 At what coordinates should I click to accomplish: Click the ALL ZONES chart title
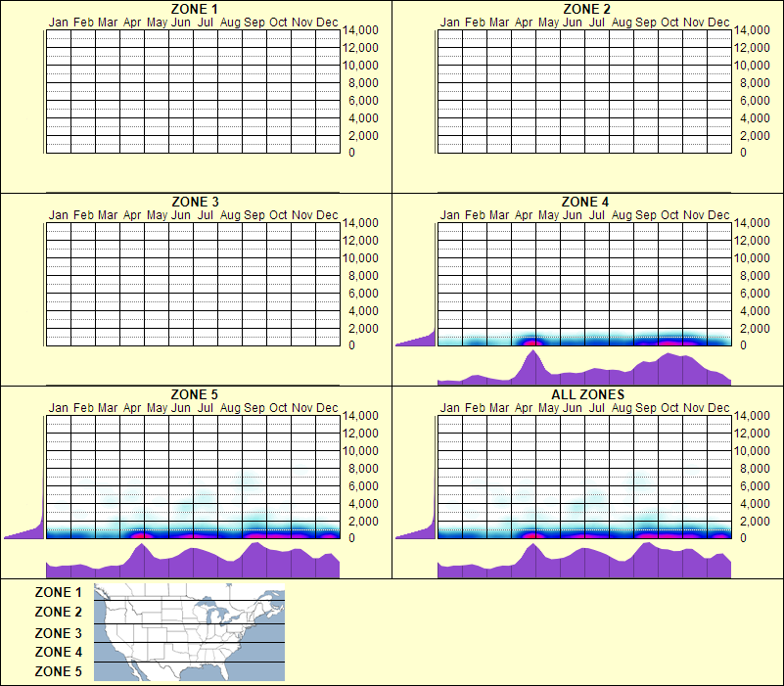(x=587, y=394)
